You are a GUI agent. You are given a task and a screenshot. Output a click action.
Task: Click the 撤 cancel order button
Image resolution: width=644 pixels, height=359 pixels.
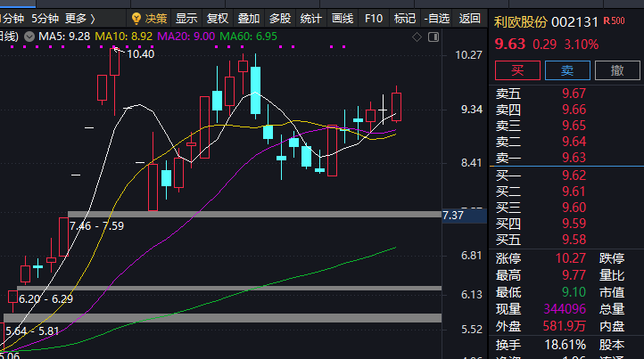(x=617, y=70)
